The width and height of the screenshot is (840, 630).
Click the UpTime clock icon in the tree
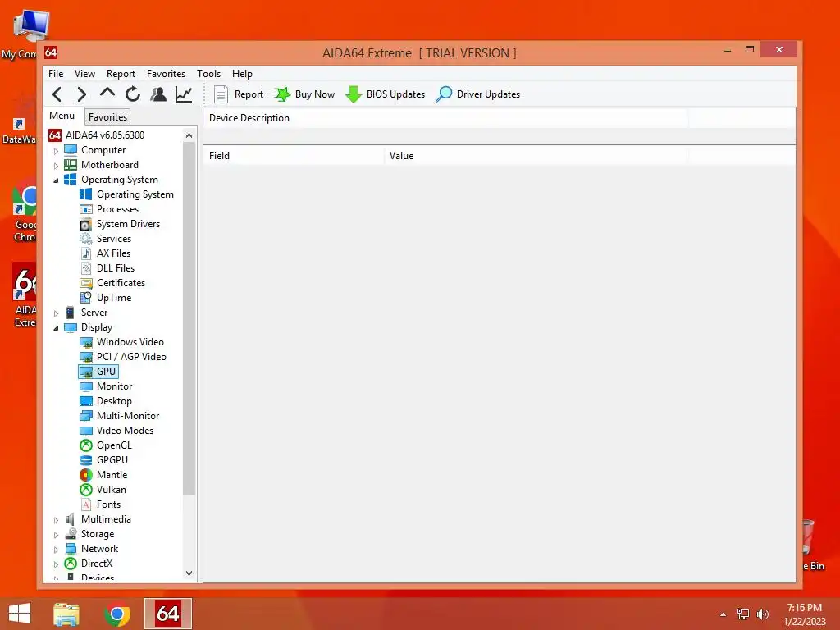(x=85, y=298)
